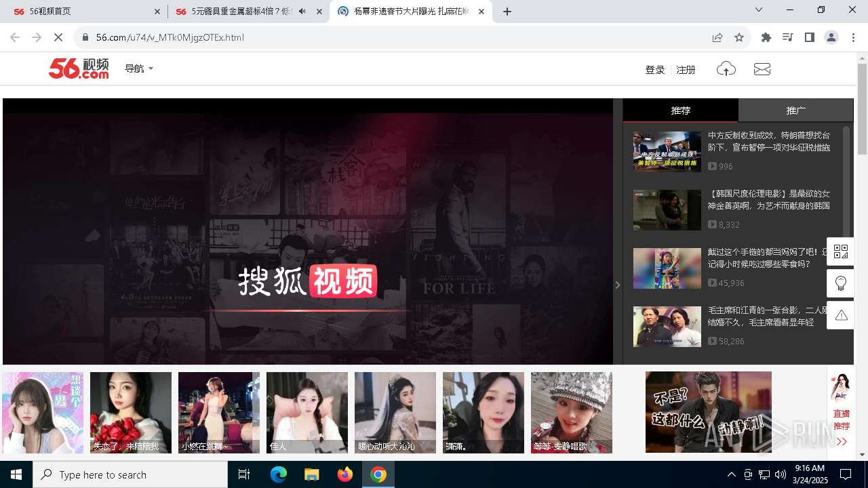The height and width of the screenshot is (488, 868).
Task: Click the 56视频 logo
Action: click(x=79, y=68)
